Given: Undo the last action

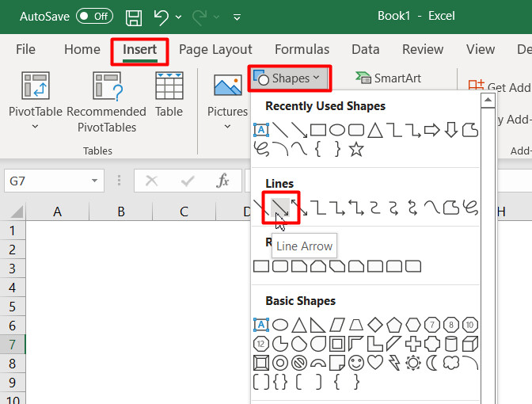Looking at the screenshot, I should pos(161,17).
